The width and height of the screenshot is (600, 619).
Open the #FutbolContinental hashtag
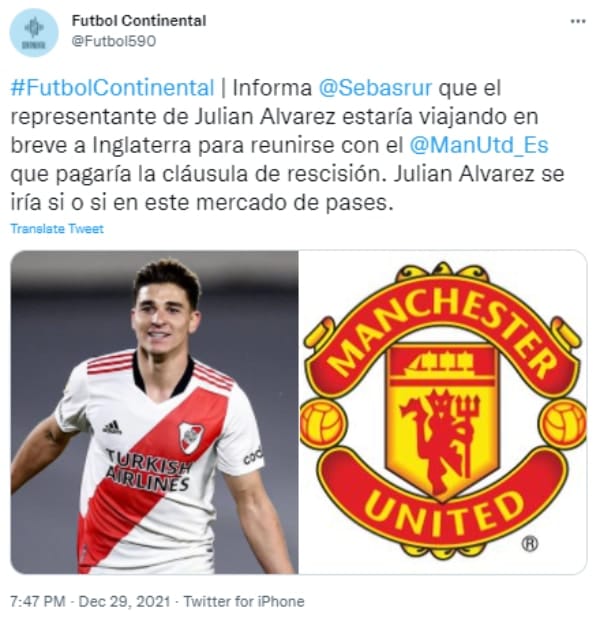(x=112, y=88)
